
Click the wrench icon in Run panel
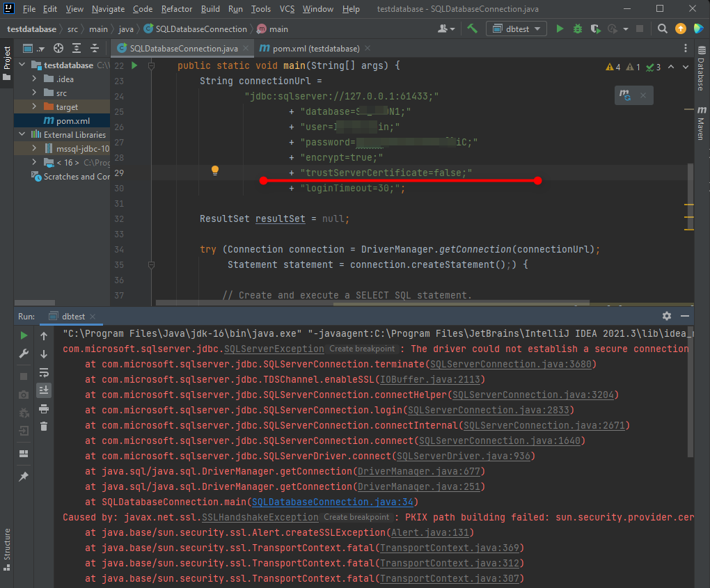pyautogui.click(x=24, y=353)
